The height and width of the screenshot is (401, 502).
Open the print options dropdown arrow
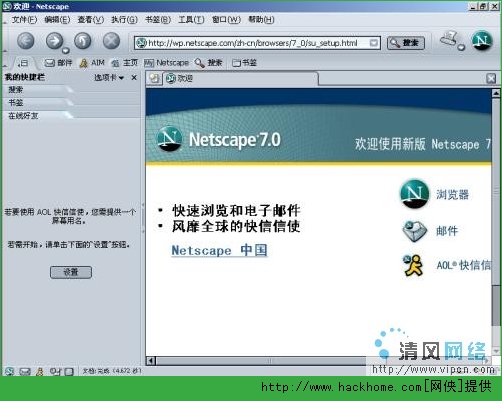461,47
